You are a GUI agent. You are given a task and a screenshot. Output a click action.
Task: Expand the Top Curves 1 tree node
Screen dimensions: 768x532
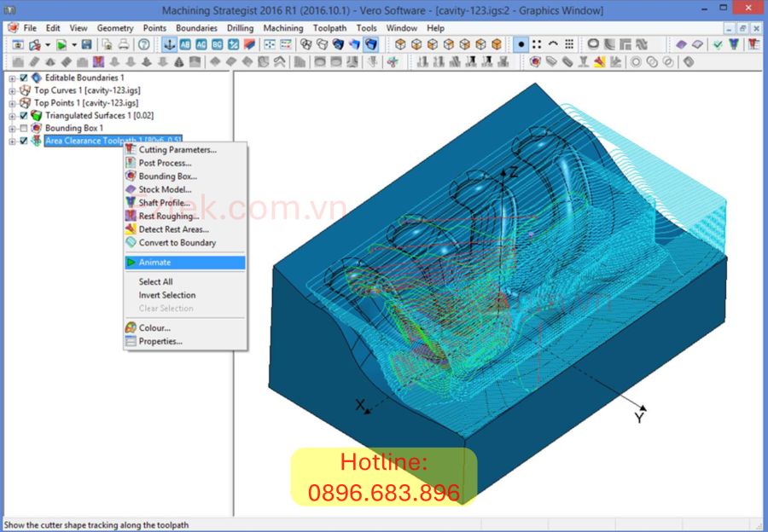(12, 90)
